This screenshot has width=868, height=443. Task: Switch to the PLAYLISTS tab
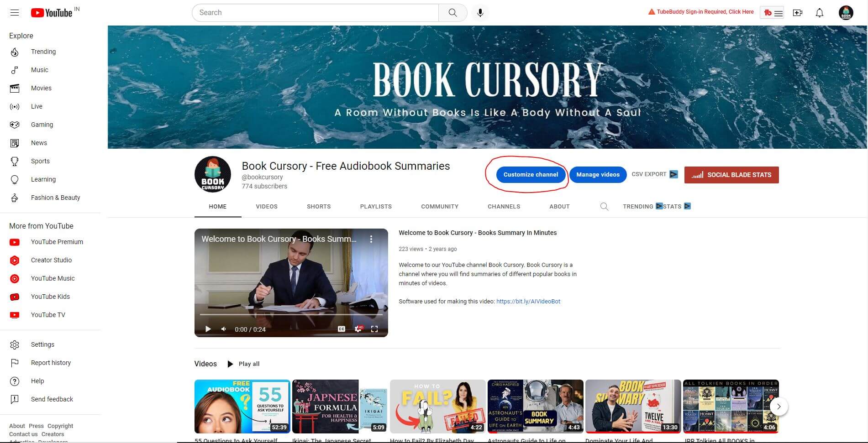coord(376,207)
